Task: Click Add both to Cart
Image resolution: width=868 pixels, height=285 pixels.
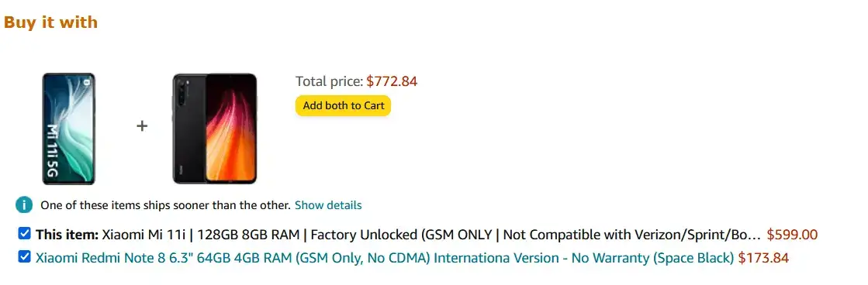Action: (343, 105)
